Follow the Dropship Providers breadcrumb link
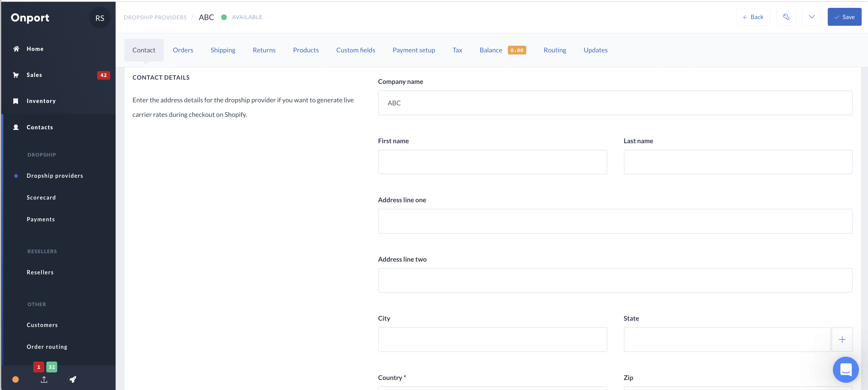Screen dimensions: 868x390 pos(155,17)
